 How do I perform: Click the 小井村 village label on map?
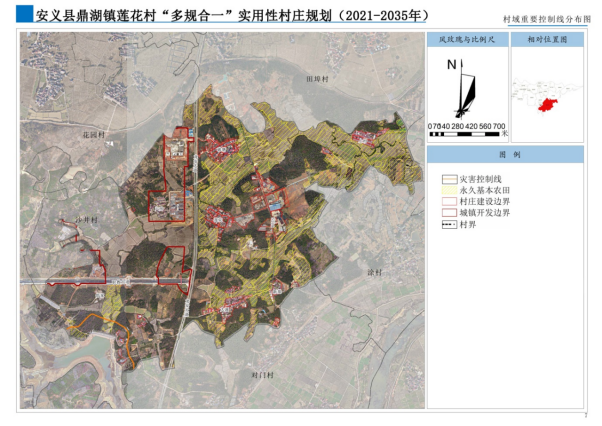click(x=85, y=219)
